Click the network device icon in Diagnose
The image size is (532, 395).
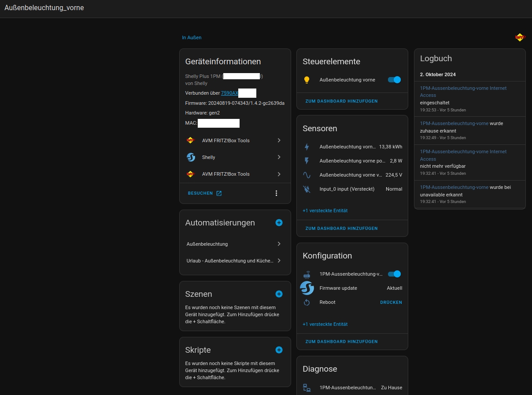[x=307, y=388]
